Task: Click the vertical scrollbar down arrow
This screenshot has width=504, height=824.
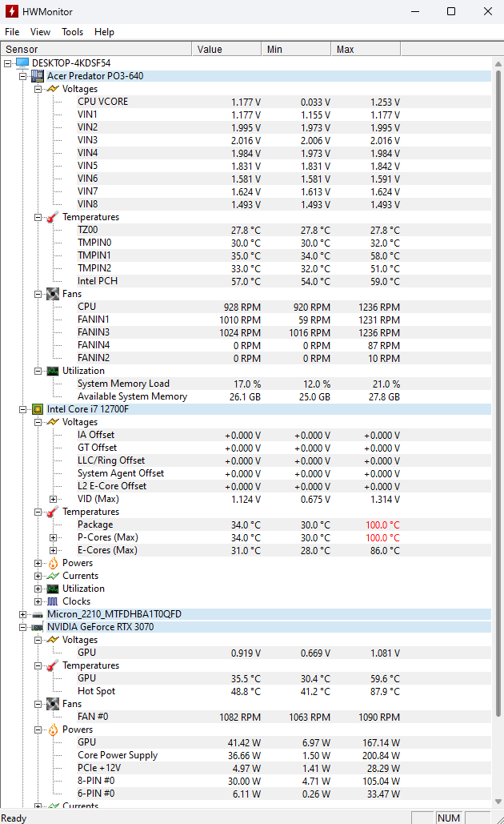Action: point(498,802)
